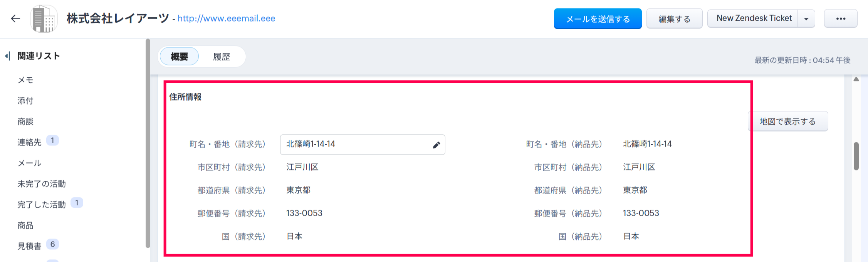This screenshot has width=868, height=262.
Task: Click the billing street field 北篠崎1-14-14
Action: coord(354,144)
